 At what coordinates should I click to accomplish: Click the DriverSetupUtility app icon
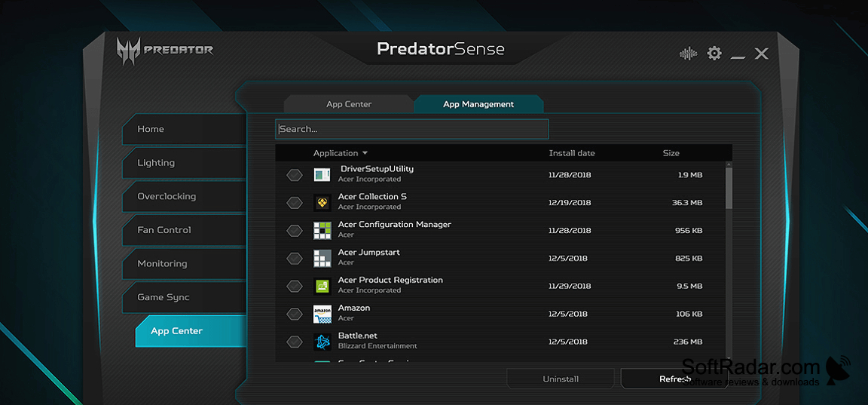pos(322,175)
